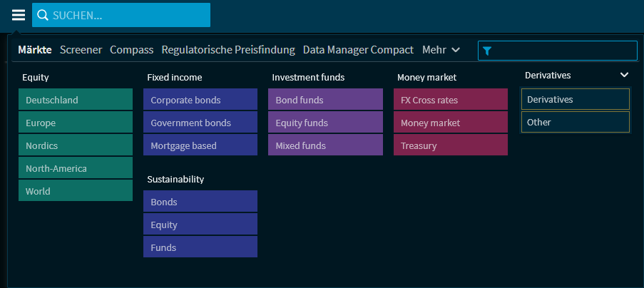The height and width of the screenshot is (288, 644).
Task: Select Regulatorische Preisfindung tab
Action: coord(228,50)
